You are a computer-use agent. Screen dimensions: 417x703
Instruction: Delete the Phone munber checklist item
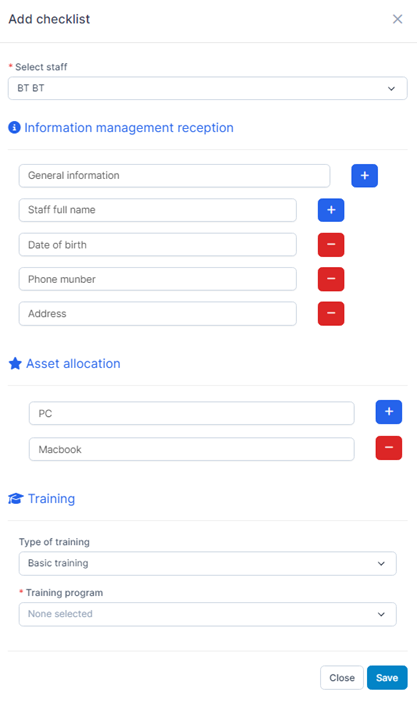pyautogui.click(x=331, y=279)
